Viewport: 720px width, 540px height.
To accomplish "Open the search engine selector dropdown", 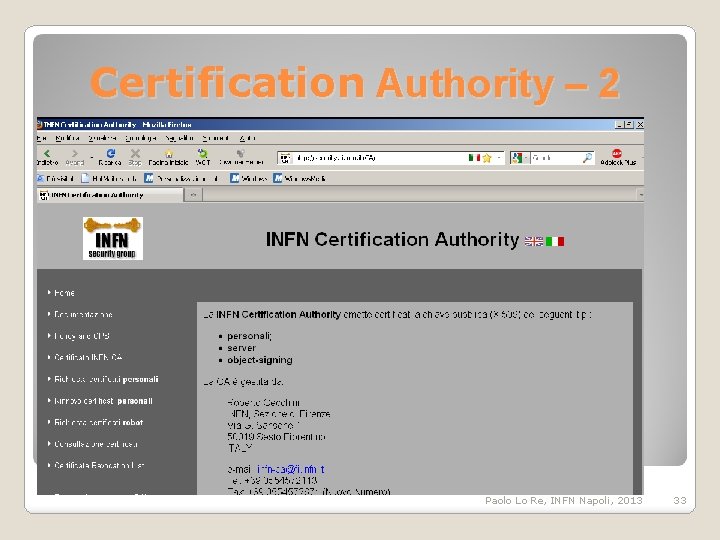I will (x=526, y=158).
